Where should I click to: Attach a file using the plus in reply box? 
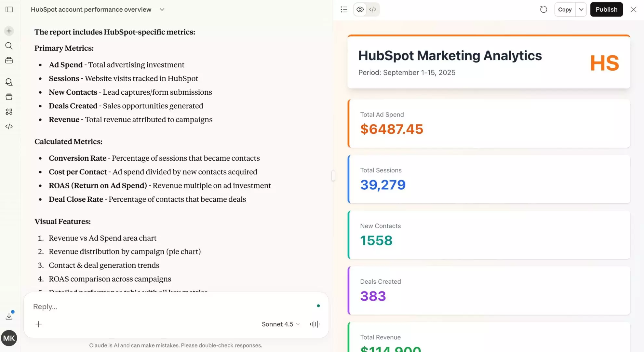(x=38, y=324)
